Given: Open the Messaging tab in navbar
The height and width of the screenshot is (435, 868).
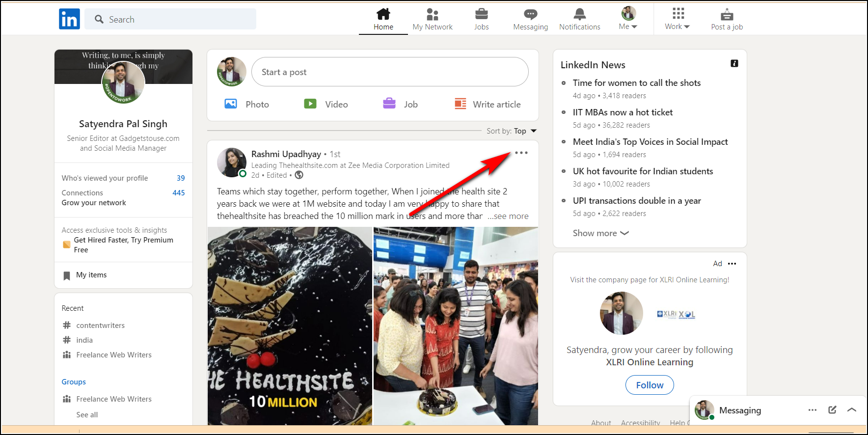Looking at the screenshot, I should tap(531, 20).
